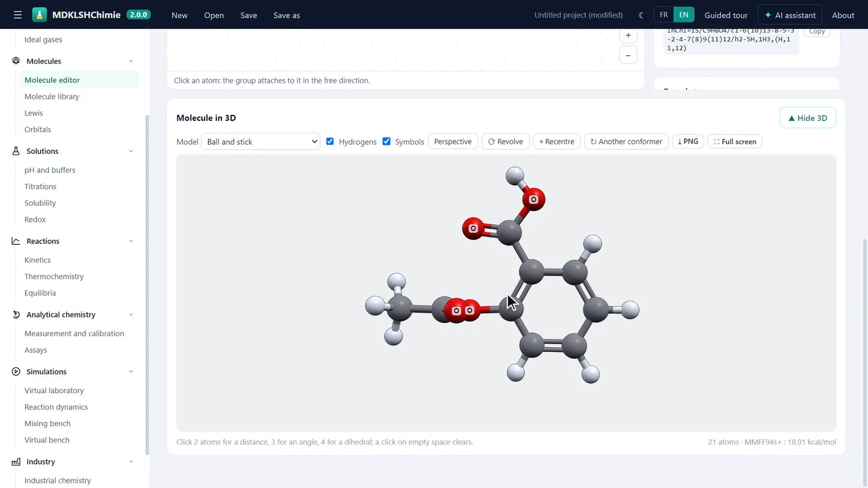Viewport: 868px width, 488px height.
Task: Switch language to FR
Action: pyautogui.click(x=663, y=15)
